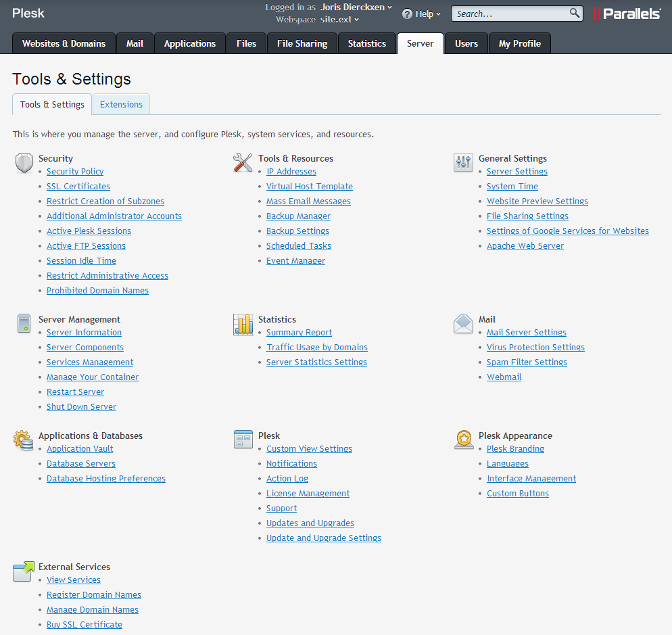672x635 pixels.
Task: Open the Virtual Host Template link
Action: tap(310, 187)
